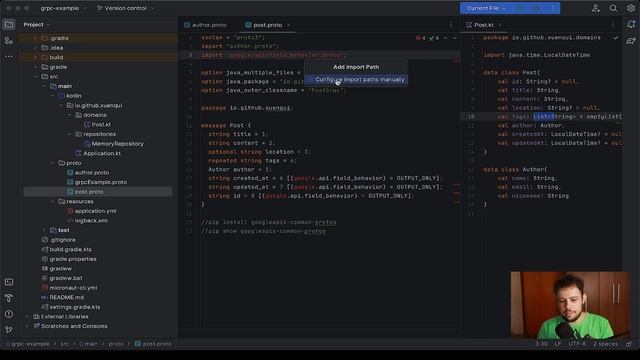Click the Debug button in toolbar
The height and width of the screenshot is (360, 640).
[536, 8]
